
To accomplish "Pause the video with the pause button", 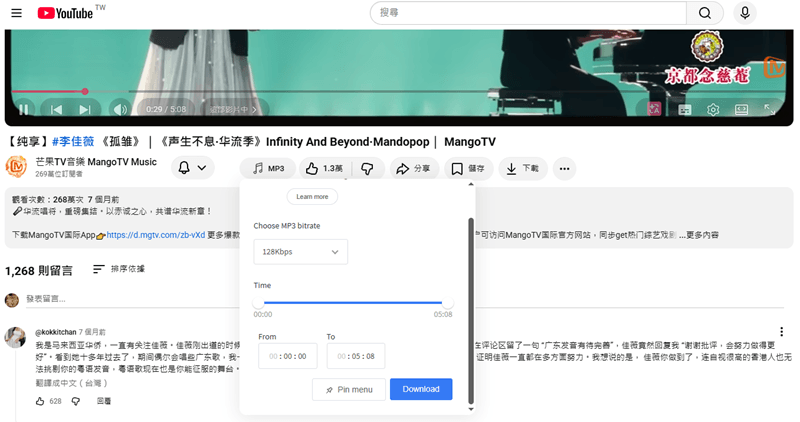I will (x=23, y=109).
